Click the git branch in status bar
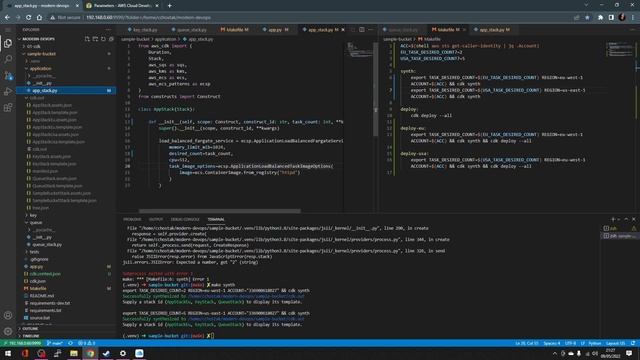 pyautogui.click(x=55, y=343)
